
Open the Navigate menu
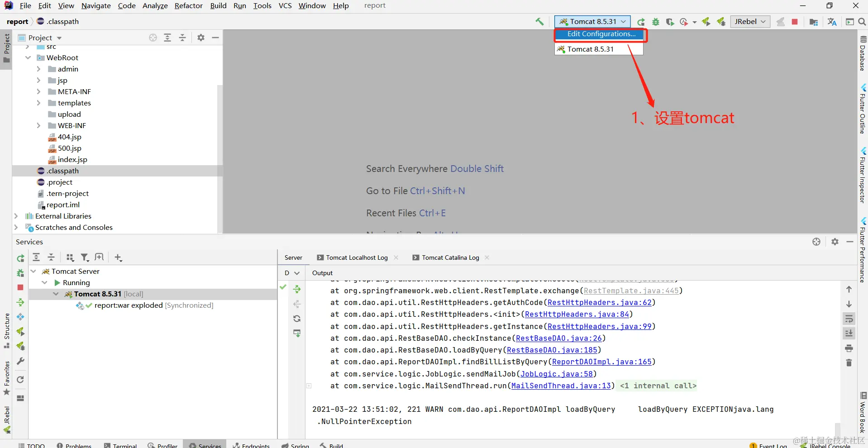[96, 6]
